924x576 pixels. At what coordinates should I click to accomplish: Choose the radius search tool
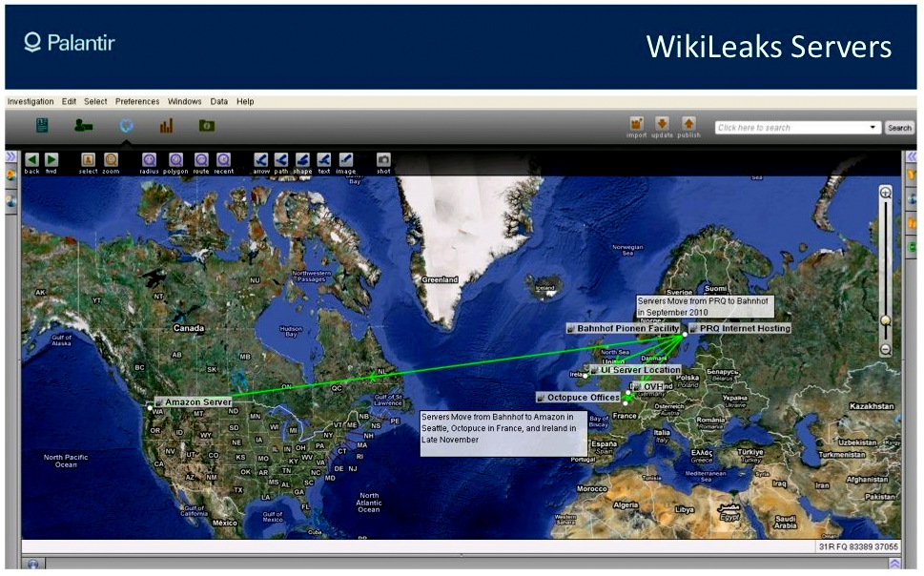click(x=149, y=159)
